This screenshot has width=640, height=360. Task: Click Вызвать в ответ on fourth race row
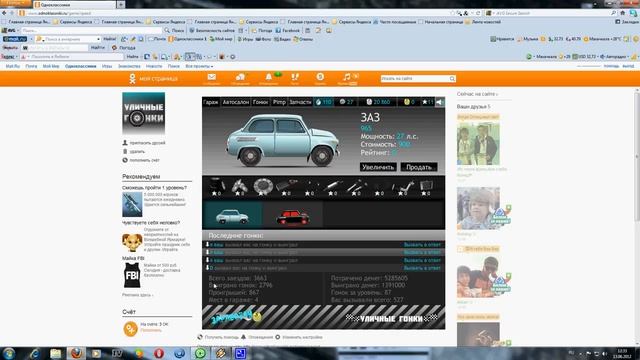(422, 268)
